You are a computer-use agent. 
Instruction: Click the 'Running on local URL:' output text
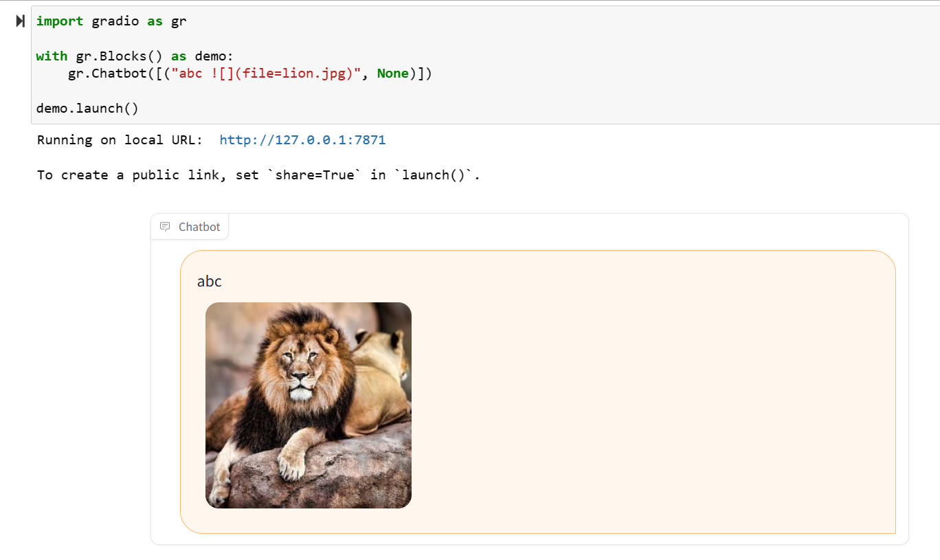[x=120, y=139]
